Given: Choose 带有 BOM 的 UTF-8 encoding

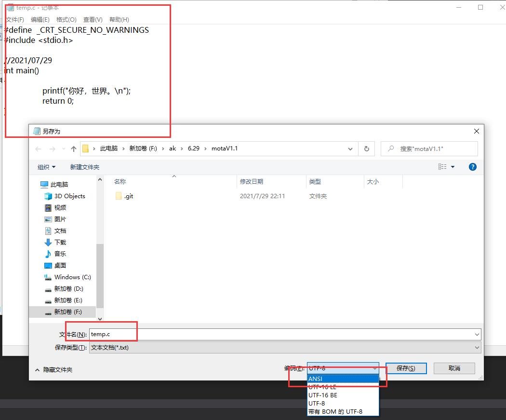Looking at the screenshot, I should (x=343, y=412).
